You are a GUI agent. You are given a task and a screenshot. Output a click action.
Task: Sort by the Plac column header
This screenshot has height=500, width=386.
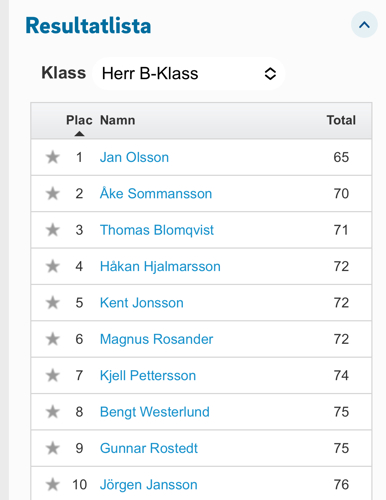(79, 120)
